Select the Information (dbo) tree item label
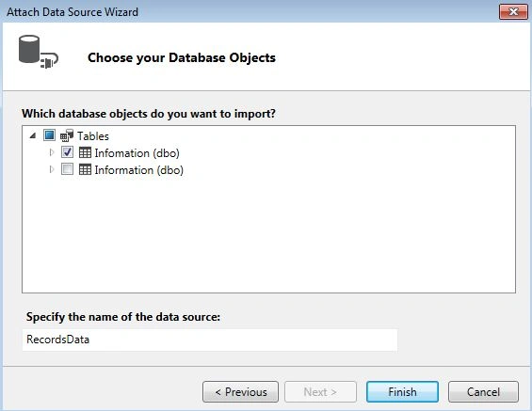Image resolution: width=532 pixels, height=411 pixels. click(x=138, y=170)
